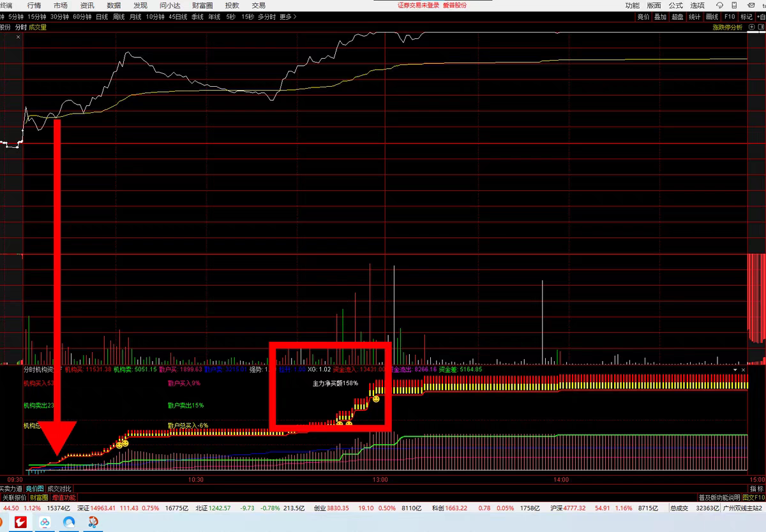This screenshot has height=532, width=766.
Task: Open the 发现 menu
Action: [x=140, y=5]
